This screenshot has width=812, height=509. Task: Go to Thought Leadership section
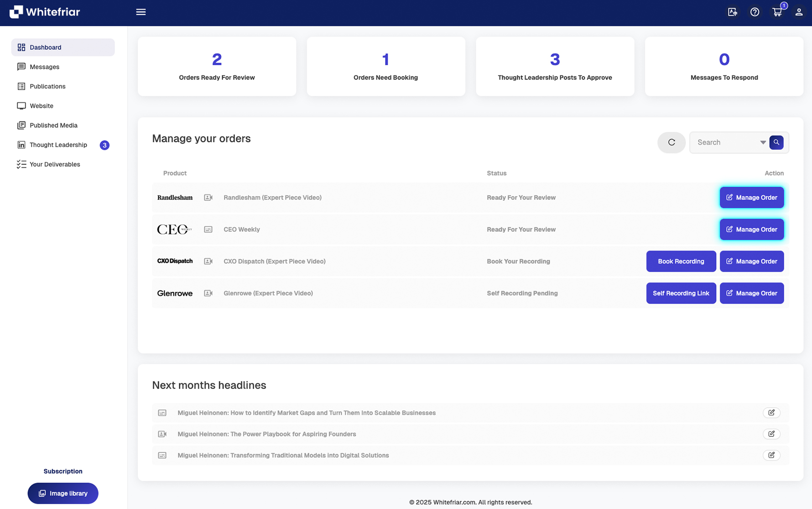(x=58, y=145)
